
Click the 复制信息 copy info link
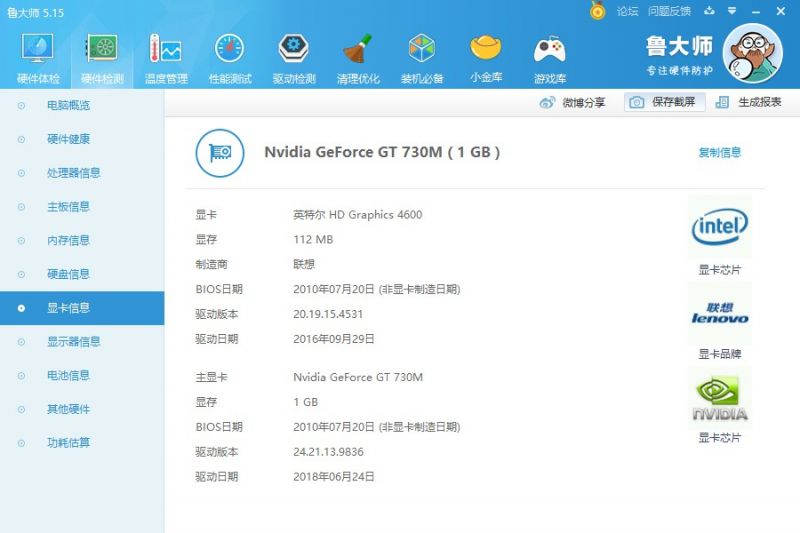click(x=719, y=152)
